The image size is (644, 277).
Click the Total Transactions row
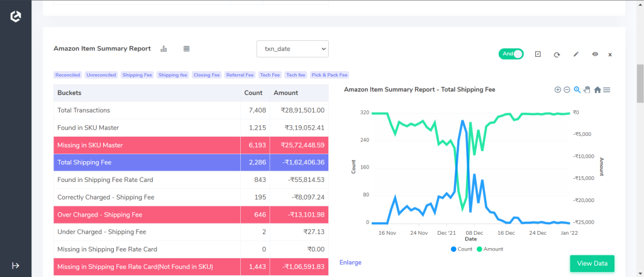191,111
